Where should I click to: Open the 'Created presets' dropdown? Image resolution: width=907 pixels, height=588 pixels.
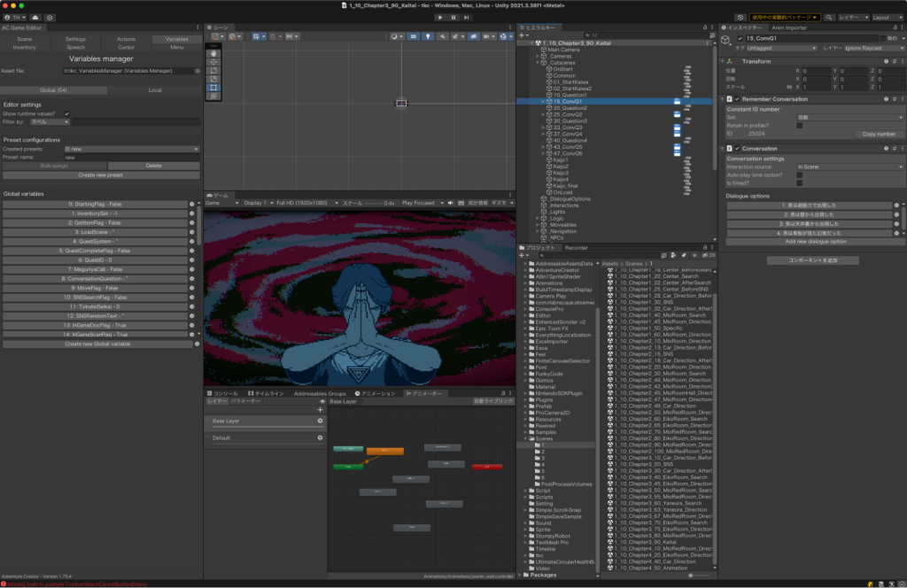[131, 149]
